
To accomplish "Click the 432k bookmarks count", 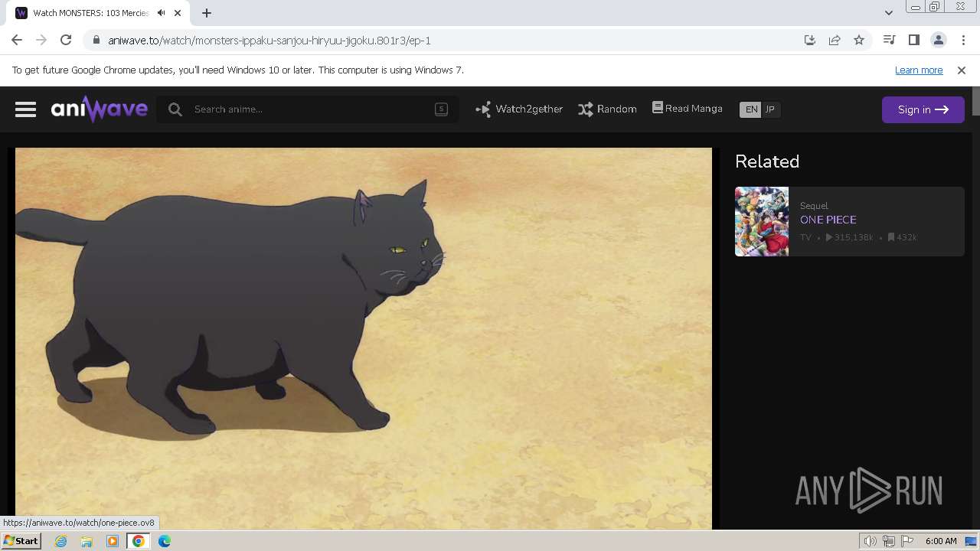I will (903, 237).
